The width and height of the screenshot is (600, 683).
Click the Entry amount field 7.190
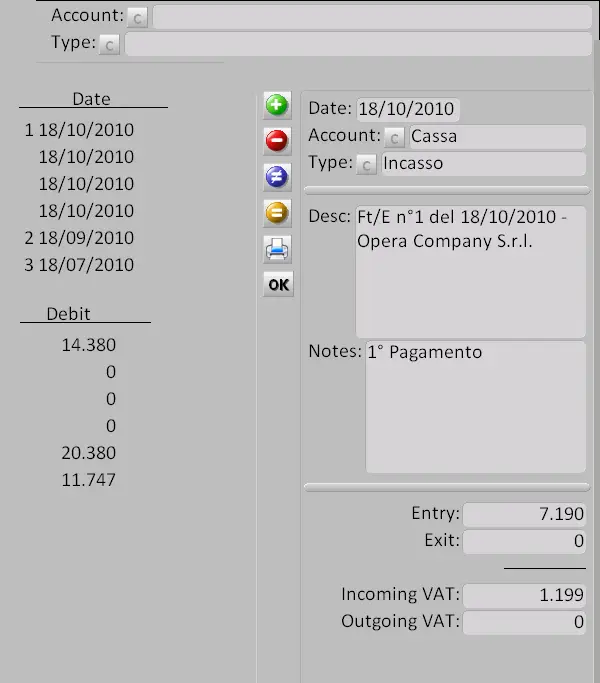point(525,515)
